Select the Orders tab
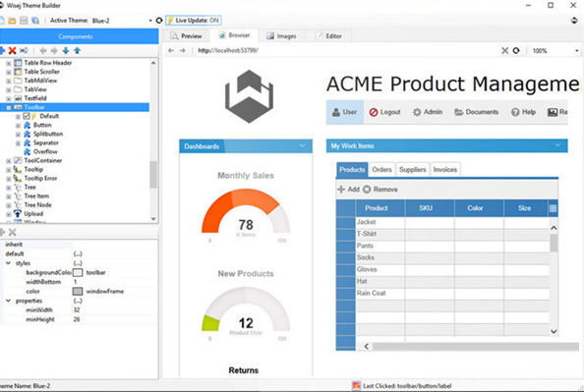This screenshot has height=392, width=584. coord(381,169)
